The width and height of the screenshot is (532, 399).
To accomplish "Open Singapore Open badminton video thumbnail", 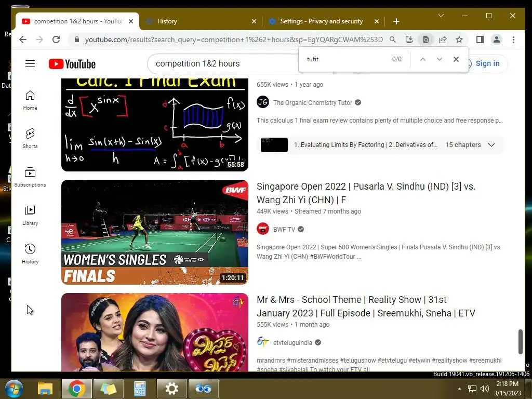I will coord(155,232).
